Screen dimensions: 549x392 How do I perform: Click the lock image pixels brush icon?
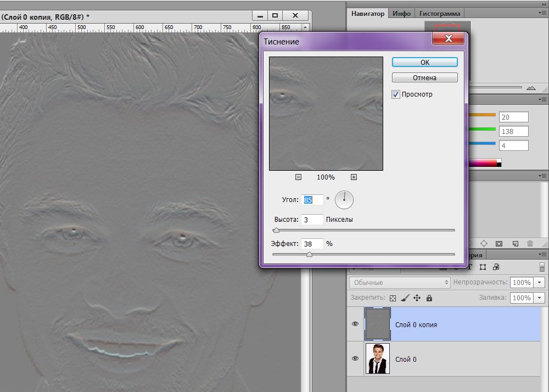405,298
